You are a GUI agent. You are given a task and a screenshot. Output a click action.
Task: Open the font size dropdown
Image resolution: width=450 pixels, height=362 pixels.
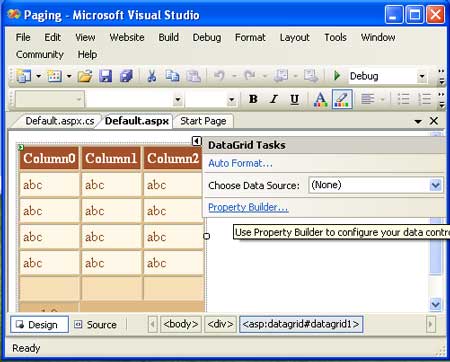[231, 99]
